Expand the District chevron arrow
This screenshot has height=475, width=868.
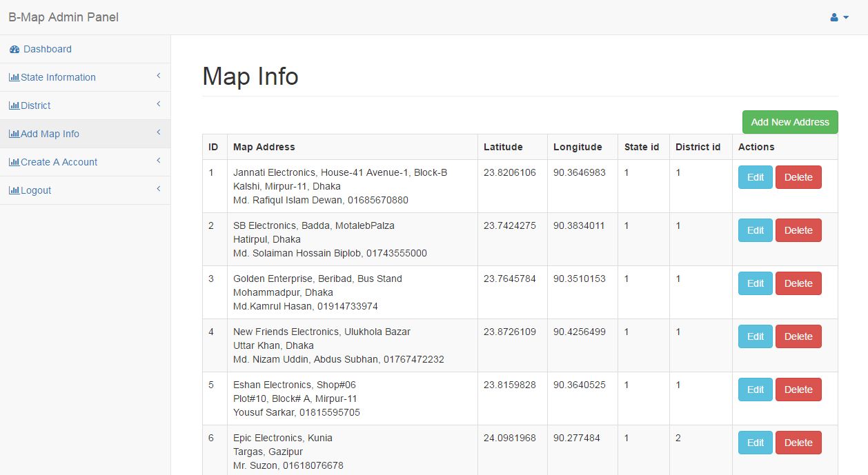click(x=158, y=104)
